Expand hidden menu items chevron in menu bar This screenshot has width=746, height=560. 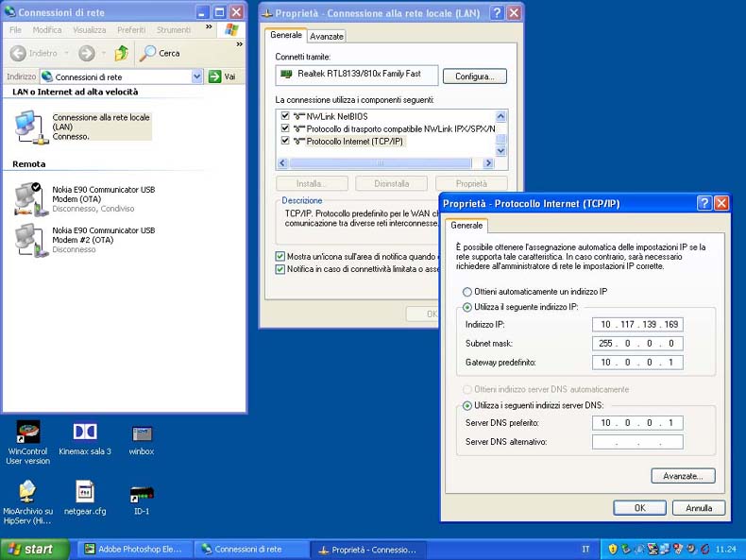coord(209,26)
